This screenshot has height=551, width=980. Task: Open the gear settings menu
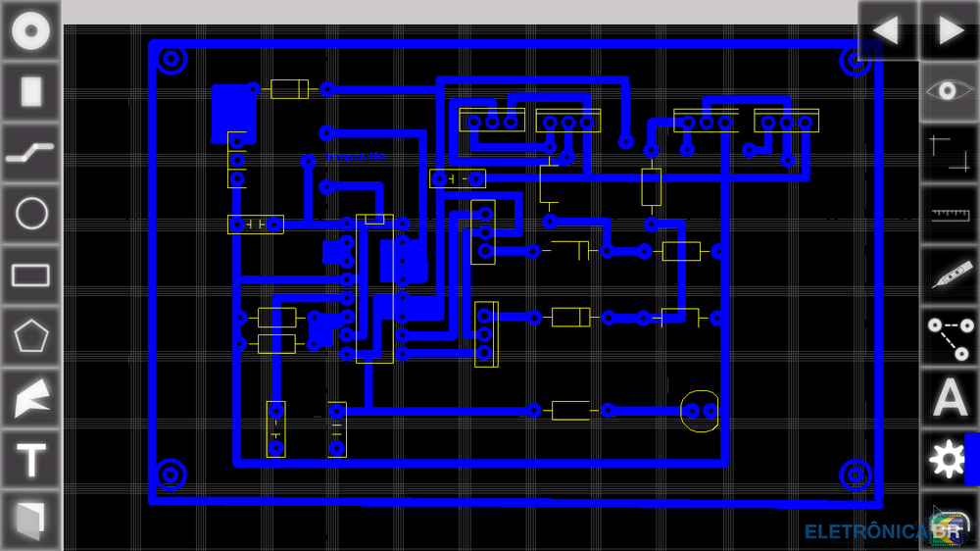point(948,459)
